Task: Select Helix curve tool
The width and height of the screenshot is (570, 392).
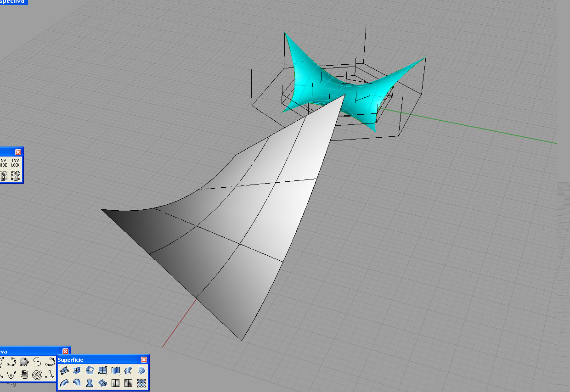Action: [x=24, y=375]
